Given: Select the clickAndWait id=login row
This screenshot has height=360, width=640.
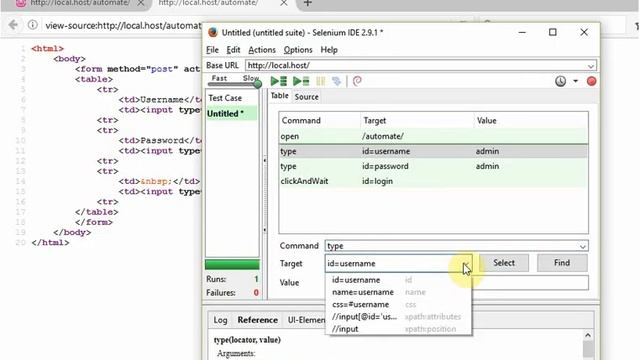Looking at the screenshot, I should pos(433,181).
